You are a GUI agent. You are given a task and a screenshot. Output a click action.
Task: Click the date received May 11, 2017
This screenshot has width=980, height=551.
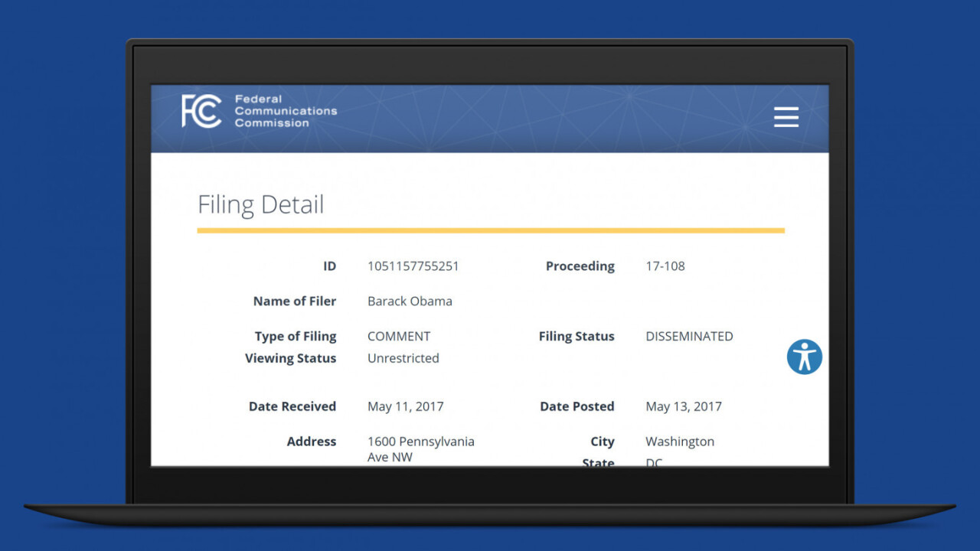tap(405, 407)
